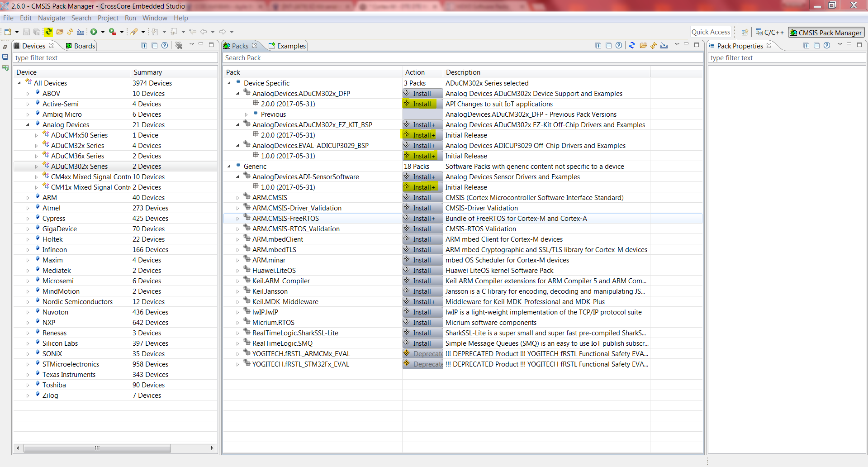Expand the Keil.MDK-Middleware pack node
The image size is (868, 467).
pos(238,302)
